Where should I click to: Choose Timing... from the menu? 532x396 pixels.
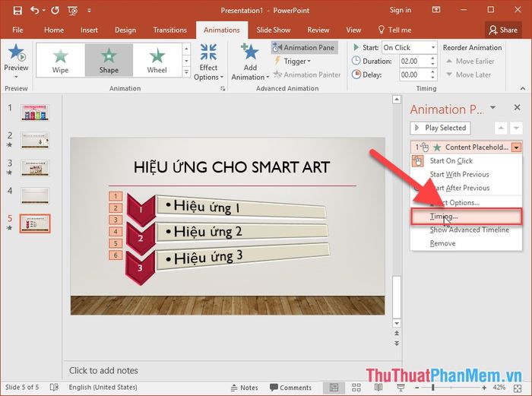tap(466, 217)
